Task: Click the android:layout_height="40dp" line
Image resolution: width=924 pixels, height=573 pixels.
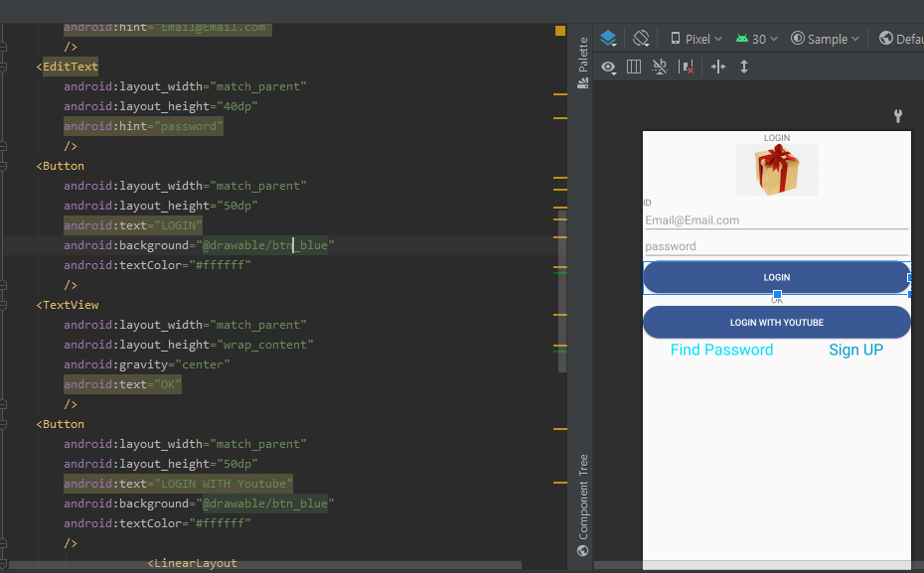Action: [x=161, y=106]
